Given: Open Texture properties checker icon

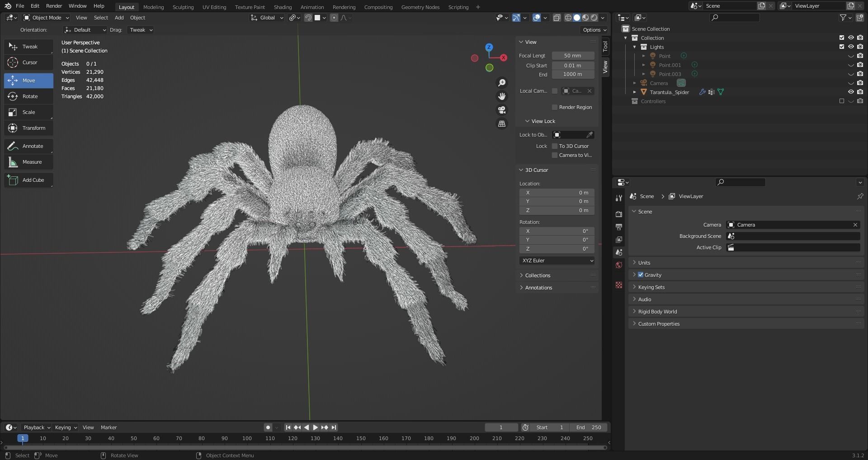Looking at the screenshot, I should (619, 285).
